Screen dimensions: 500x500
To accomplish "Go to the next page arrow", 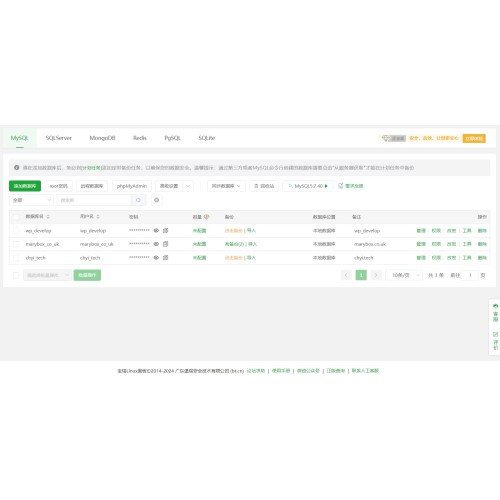I will tap(376, 275).
